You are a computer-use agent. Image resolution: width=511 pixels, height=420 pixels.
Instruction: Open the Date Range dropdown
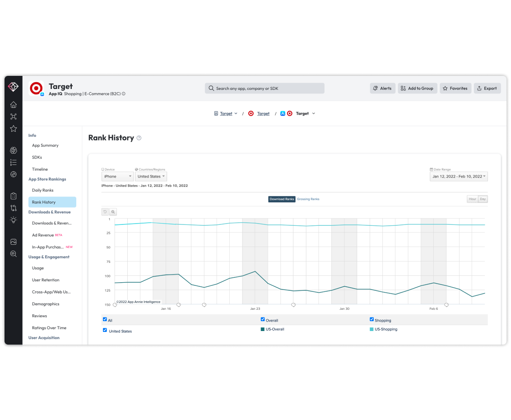coord(459,177)
